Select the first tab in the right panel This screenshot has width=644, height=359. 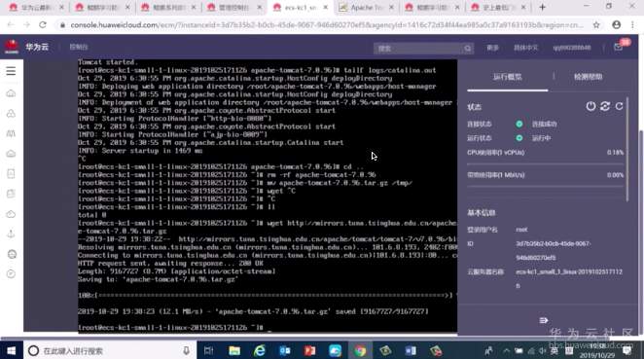click(x=508, y=77)
